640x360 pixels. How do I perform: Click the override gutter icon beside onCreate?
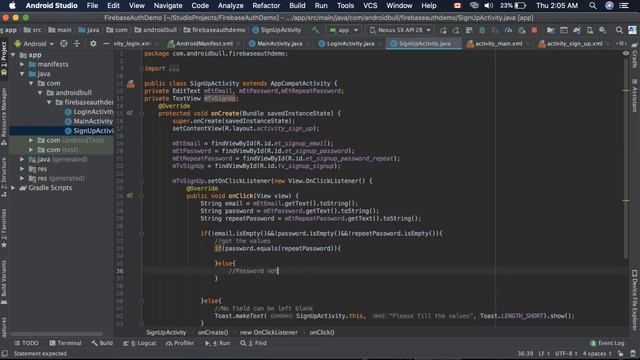click(x=130, y=113)
